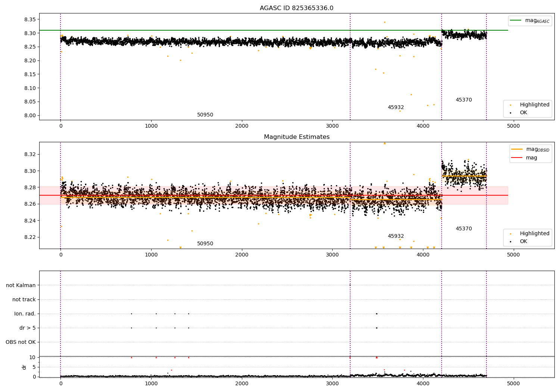Click the title 'AGASC ID 825365336.0'
The image size is (560, 392).
coord(296,8)
